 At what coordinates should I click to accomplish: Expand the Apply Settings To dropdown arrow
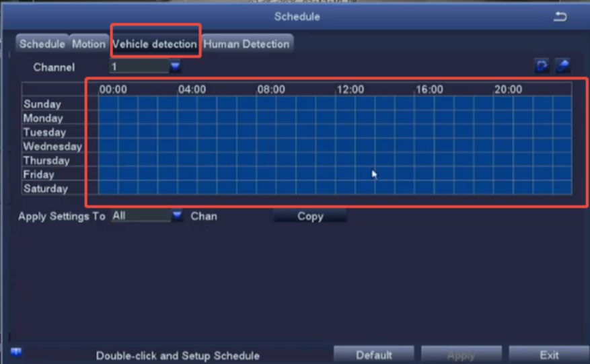click(176, 216)
